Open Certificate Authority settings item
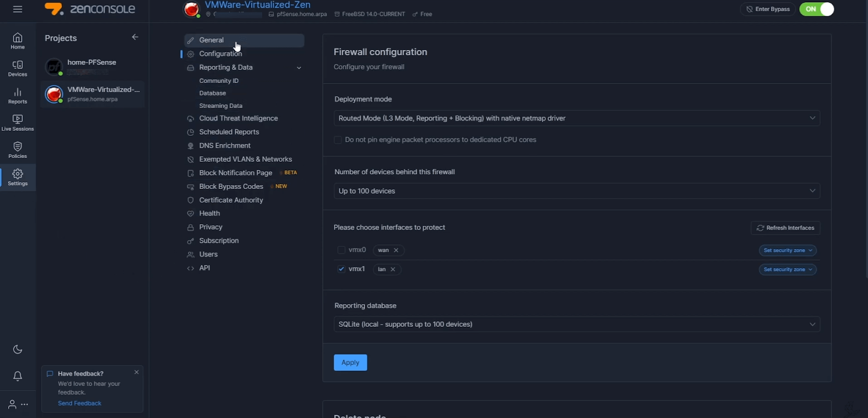The height and width of the screenshot is (418, 868). 231,200
